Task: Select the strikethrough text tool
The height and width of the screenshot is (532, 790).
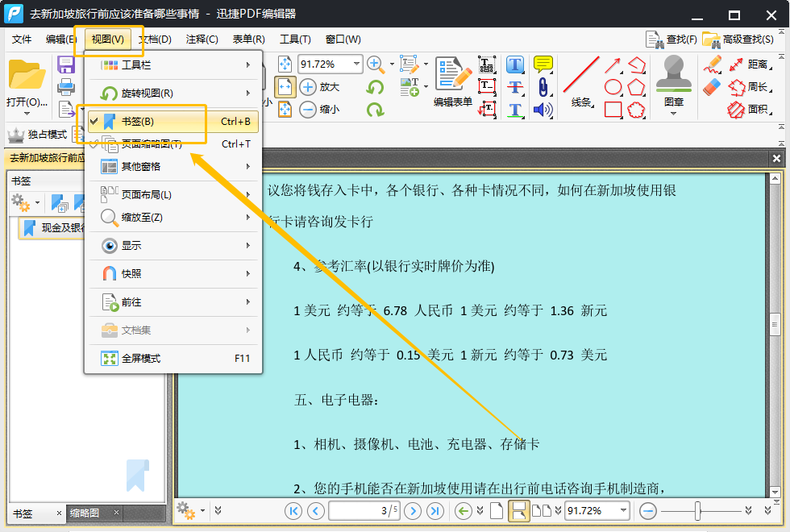Action: [516, 87]
